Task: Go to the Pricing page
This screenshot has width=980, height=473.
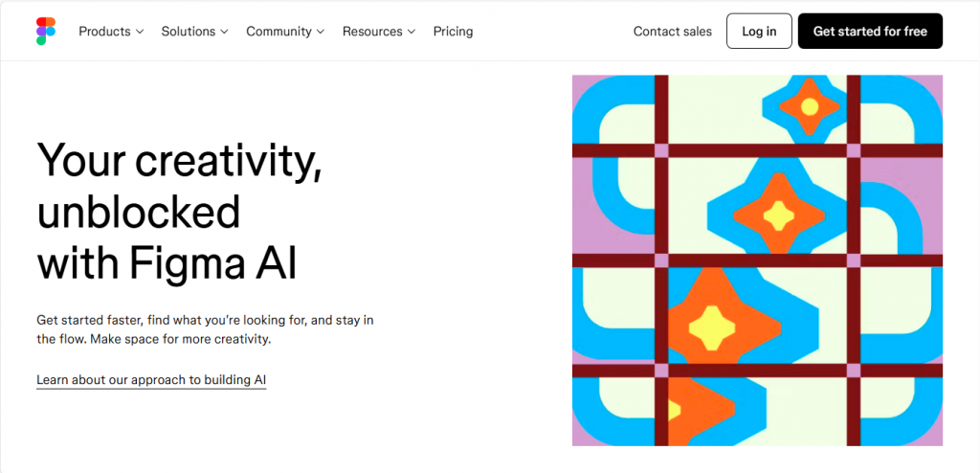Action: 453,32
